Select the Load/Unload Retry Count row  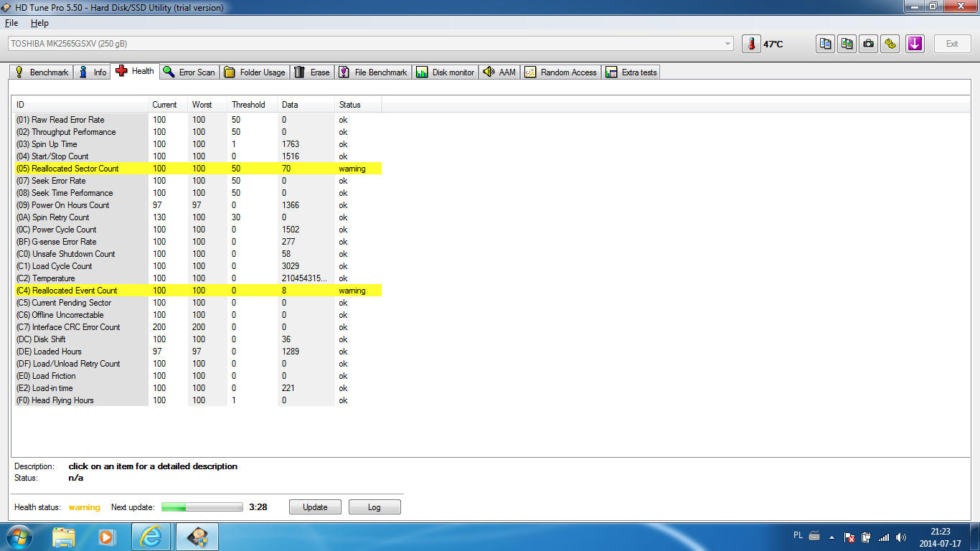tap(198, 364)
